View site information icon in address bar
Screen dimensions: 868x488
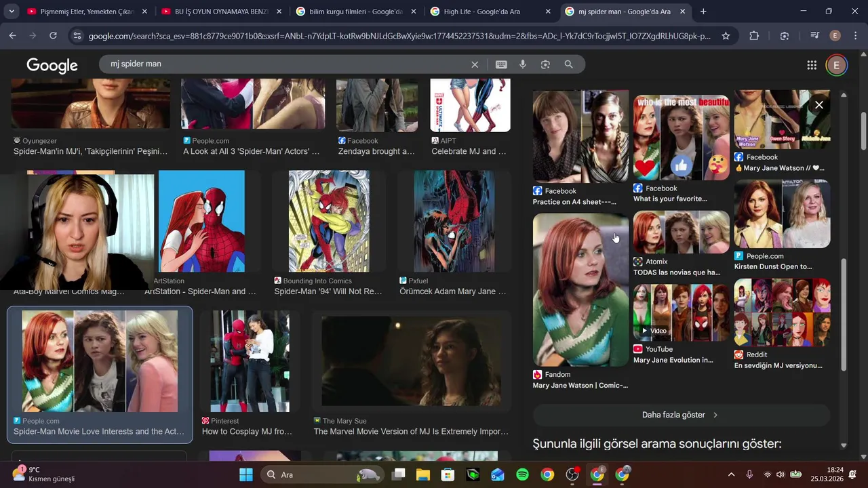[77, 36]
